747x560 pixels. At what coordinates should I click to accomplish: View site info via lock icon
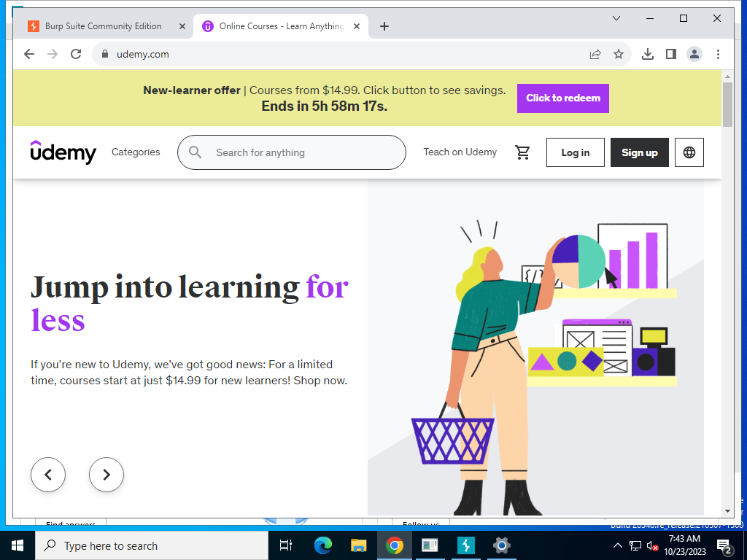pos(105,54)
